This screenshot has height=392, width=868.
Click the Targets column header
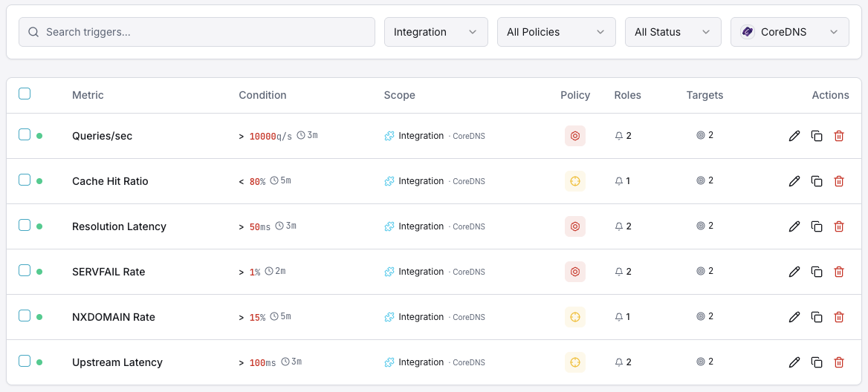[x=705, y=95]
